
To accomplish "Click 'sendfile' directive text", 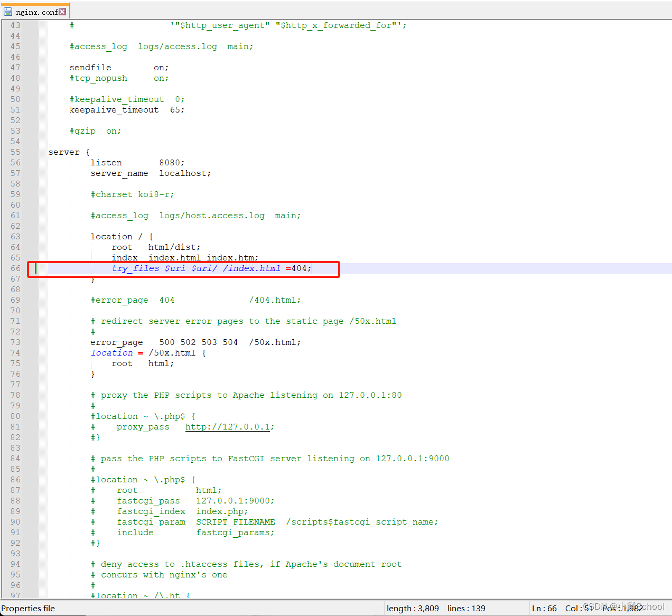I will pos(90,68).
